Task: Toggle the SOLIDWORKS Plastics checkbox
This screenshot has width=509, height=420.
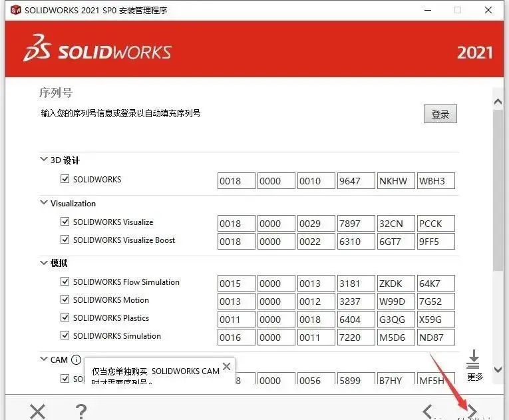Action: click(x=65, y=317)
